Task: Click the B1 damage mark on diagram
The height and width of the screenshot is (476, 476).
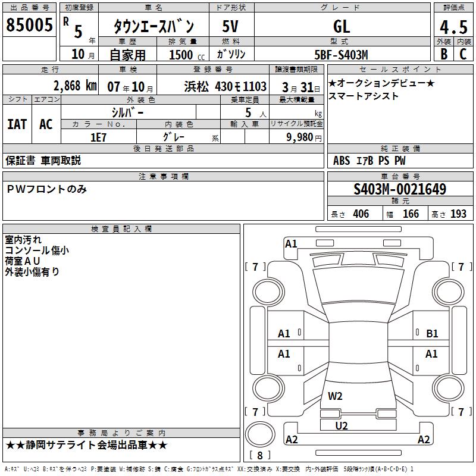Action: click(x=432, y=334)
